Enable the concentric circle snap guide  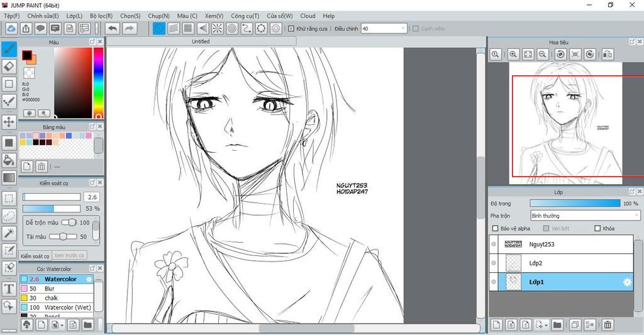click(x=232, y=28)
